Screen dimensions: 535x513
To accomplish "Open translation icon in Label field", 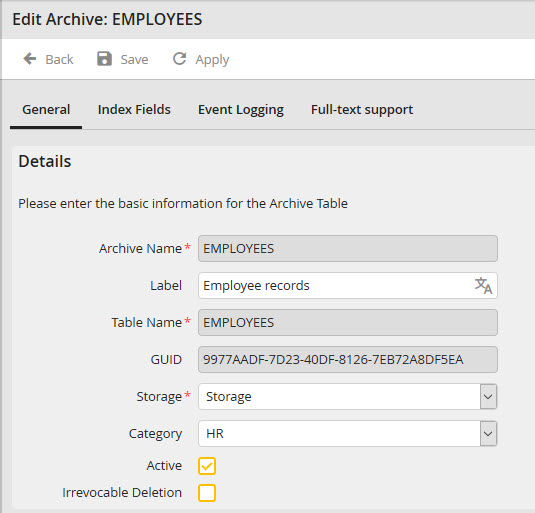I will point(483,285).
